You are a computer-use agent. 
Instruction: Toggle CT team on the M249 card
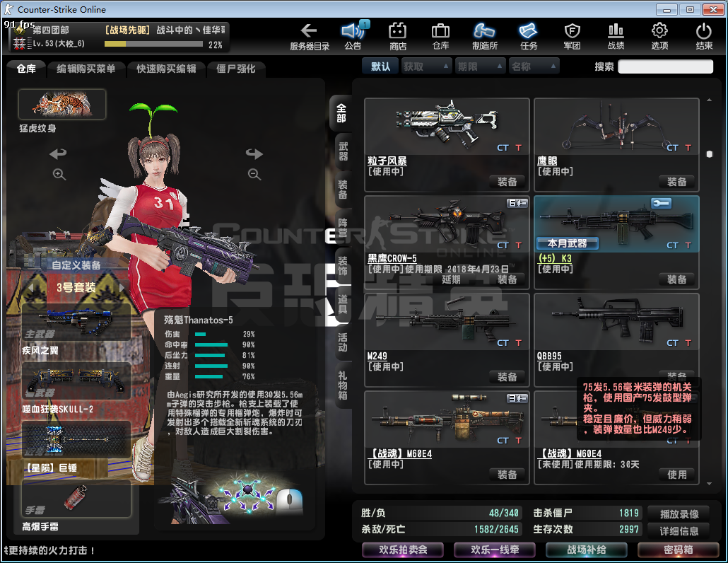click(503, 343)
